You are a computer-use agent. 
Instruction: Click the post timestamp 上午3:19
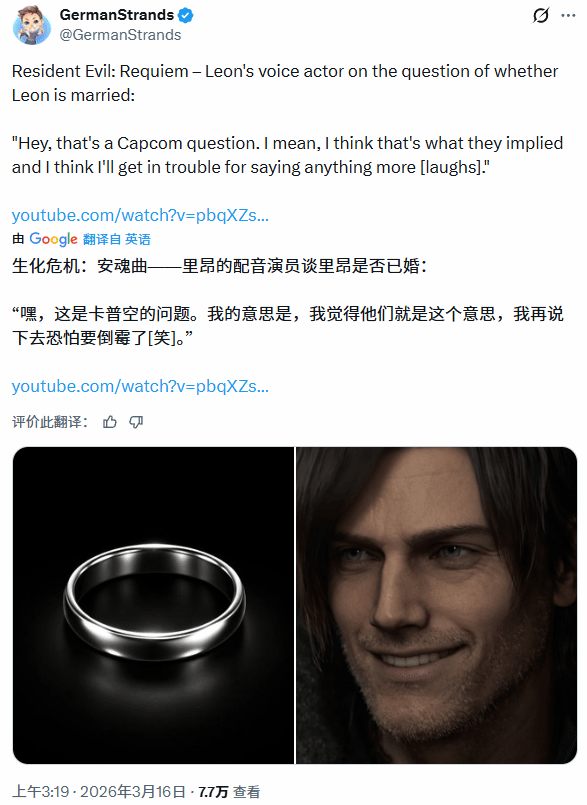point(41,792)
